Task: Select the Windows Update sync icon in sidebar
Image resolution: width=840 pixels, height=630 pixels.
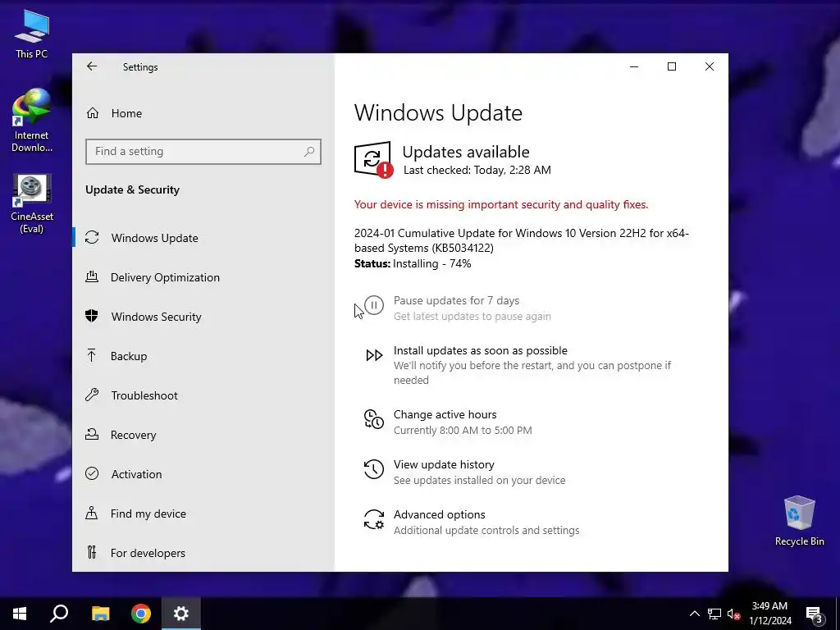Action: 92,237
